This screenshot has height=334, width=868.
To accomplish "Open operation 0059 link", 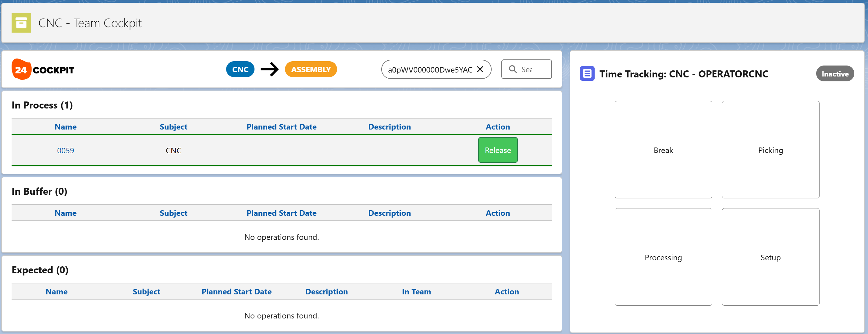I will (x=65, y=151).
